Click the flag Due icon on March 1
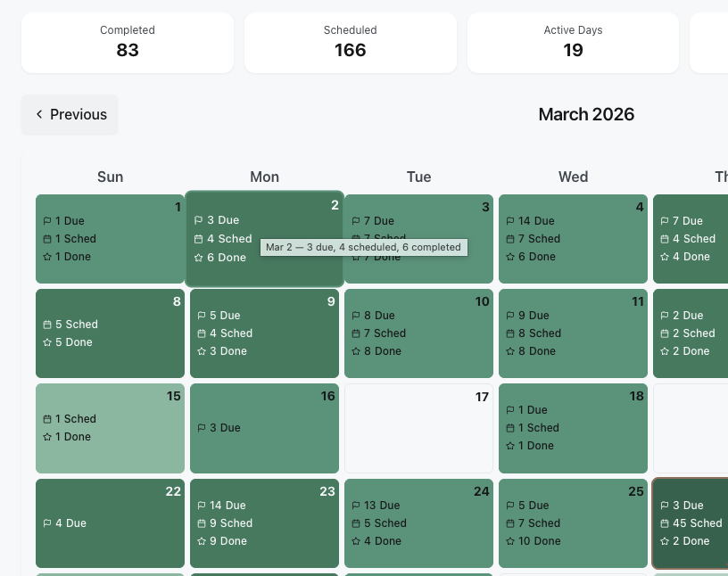 click(x=46, y=221)
